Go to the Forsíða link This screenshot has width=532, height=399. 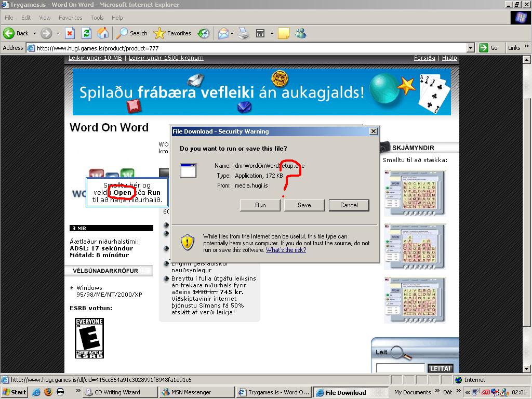tap(424, 58)
